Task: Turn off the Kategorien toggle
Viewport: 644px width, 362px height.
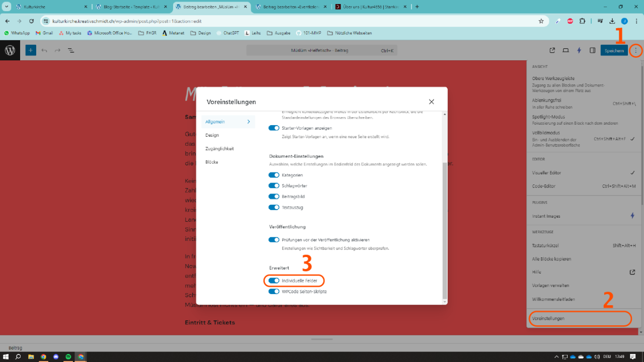Action: 274,175
